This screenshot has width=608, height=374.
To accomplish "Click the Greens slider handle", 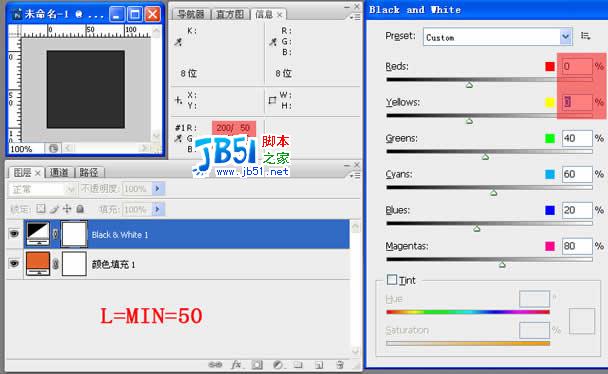I will pos(485,157).
